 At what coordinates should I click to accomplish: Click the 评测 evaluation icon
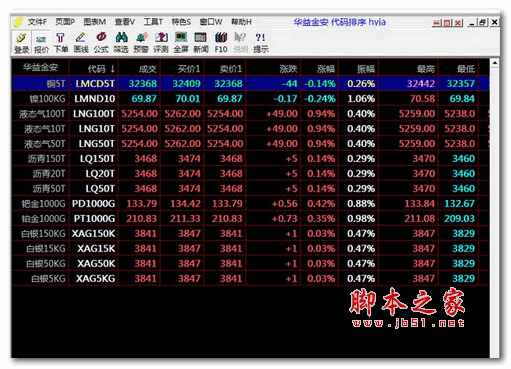pos(161,43)
